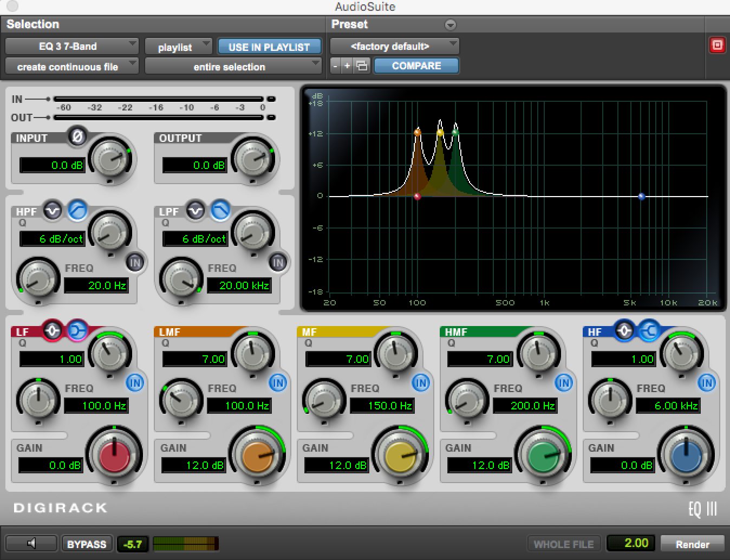Click the red LF graph node
730x560 pixels.
coord(417,197)
